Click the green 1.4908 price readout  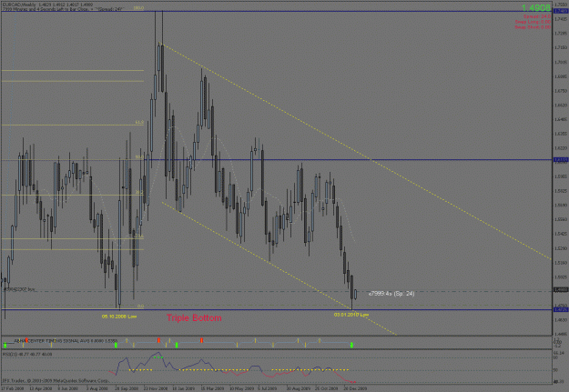pos(536,7)
